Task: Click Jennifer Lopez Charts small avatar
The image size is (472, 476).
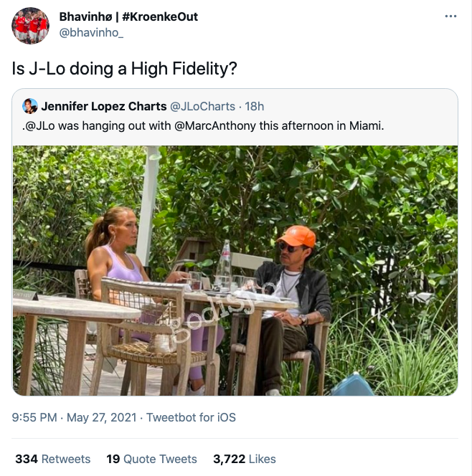Action: [x=29, y=106]
